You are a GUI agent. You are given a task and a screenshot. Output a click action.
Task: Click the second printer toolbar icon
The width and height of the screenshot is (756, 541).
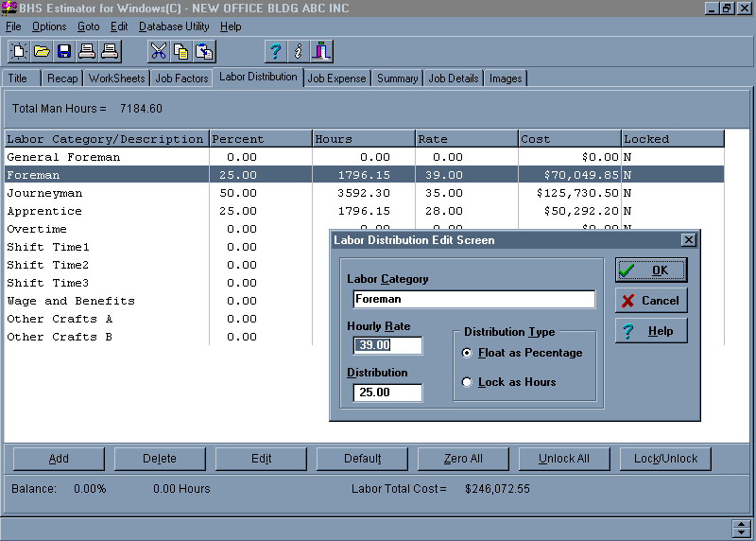click(110, 51)
